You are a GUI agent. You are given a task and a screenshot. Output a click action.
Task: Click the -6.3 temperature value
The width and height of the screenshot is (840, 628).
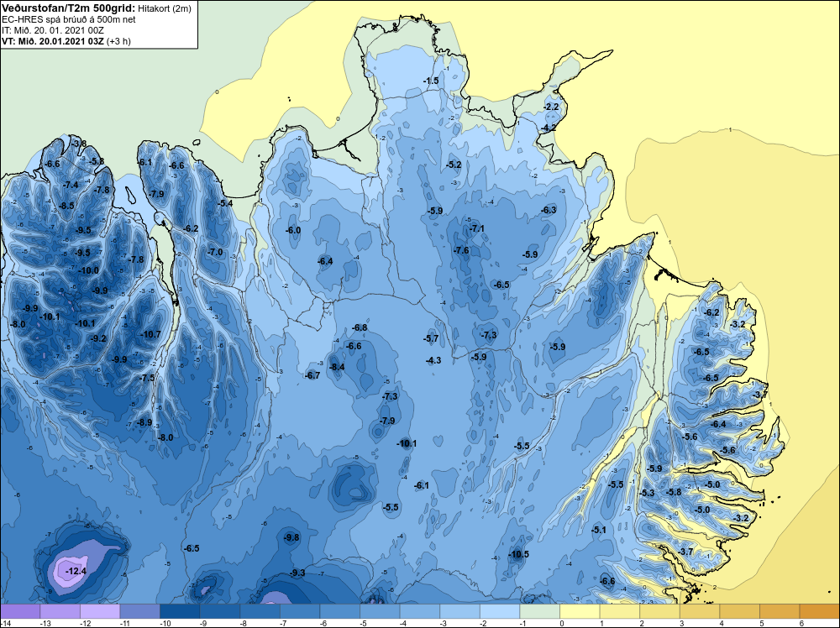coord(549,210)
